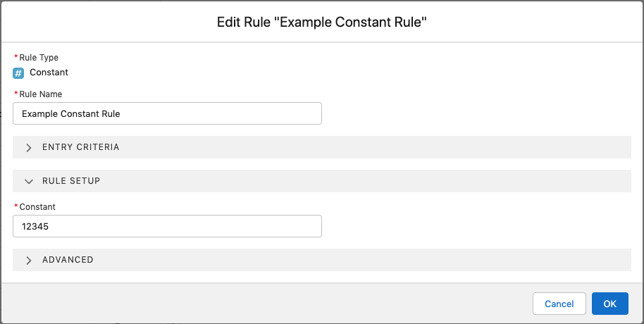Click the RULE SETUP header text
Image resolution: width=644 pixels, height=324 pixels.
[x=71, y=181]
